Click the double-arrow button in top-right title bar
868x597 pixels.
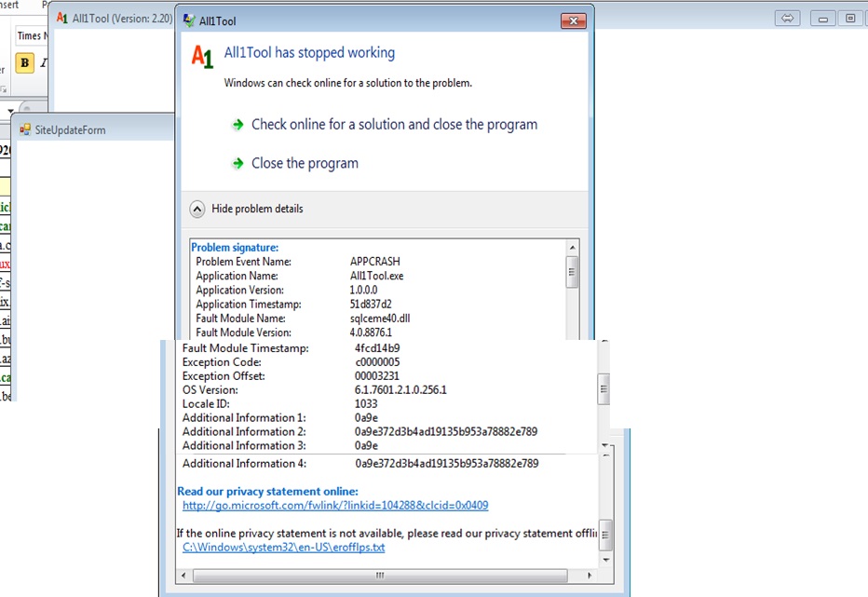[x=787, y=19]
